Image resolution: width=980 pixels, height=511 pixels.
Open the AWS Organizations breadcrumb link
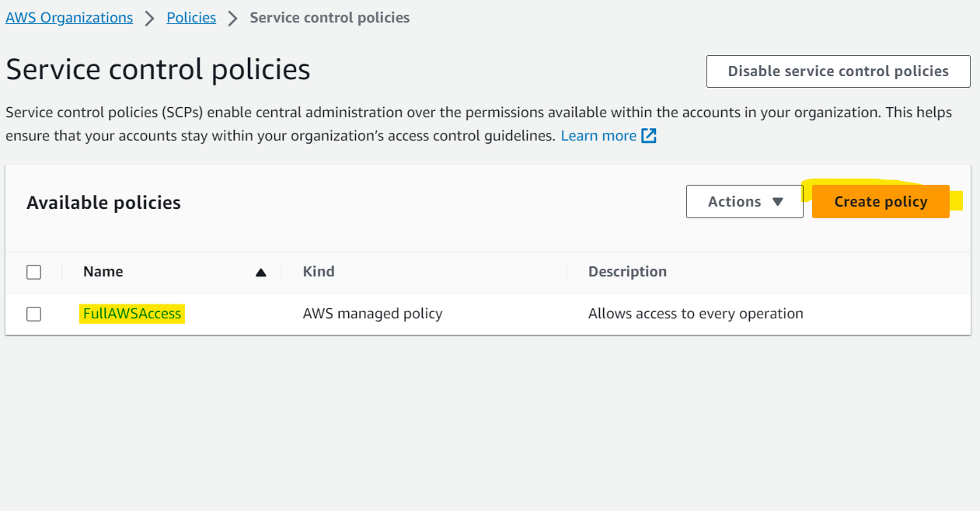(69, 17)
